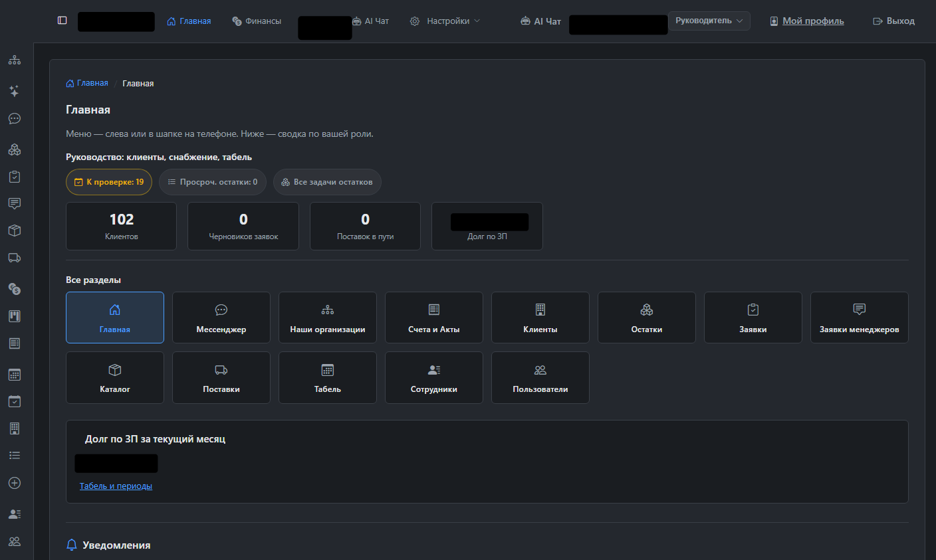936x560 pixels.
Task: Open the AI Чат link with robot icon
Action: 540,21
